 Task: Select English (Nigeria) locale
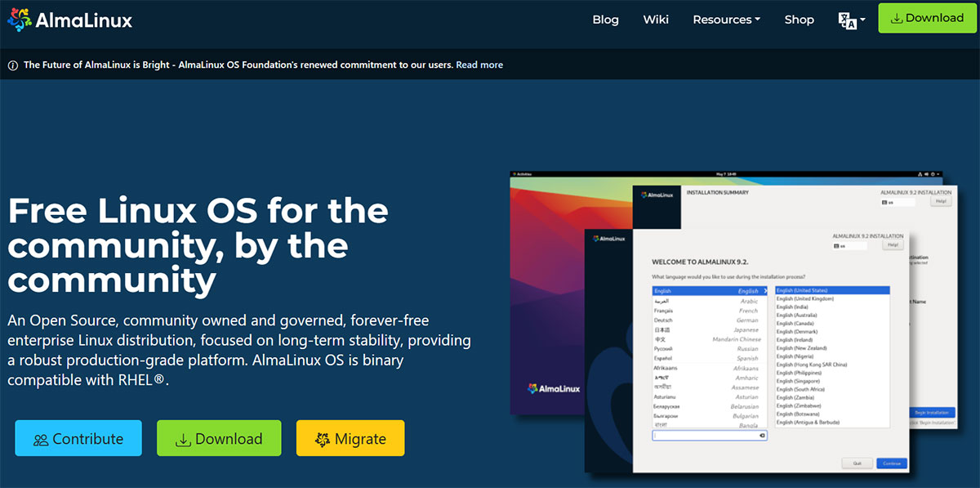point(832,356)
